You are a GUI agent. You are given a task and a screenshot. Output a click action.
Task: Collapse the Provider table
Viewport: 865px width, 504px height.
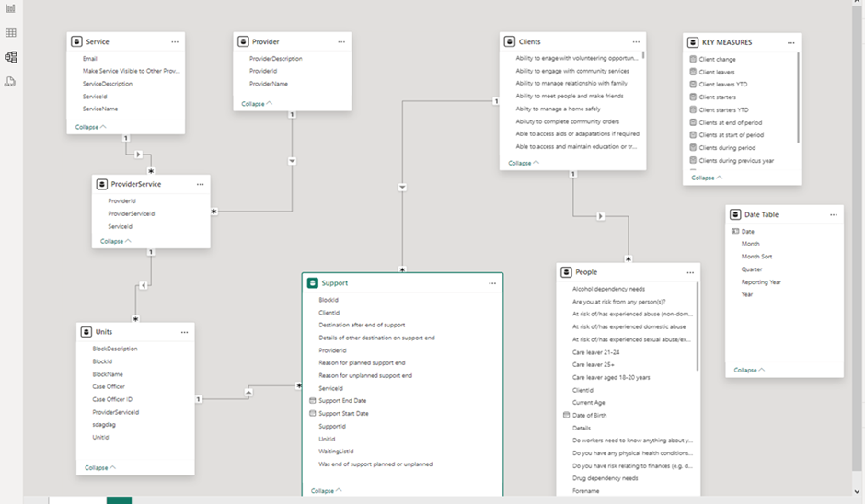257,104
